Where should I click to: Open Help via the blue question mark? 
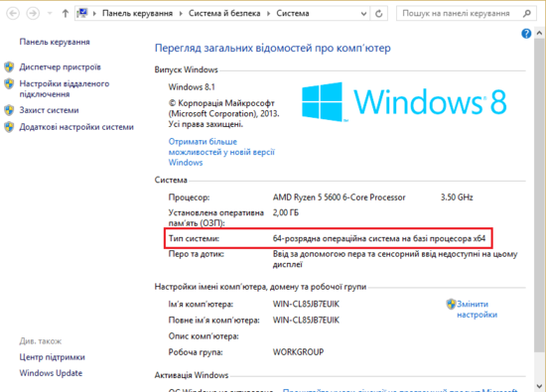pos(526,34)
